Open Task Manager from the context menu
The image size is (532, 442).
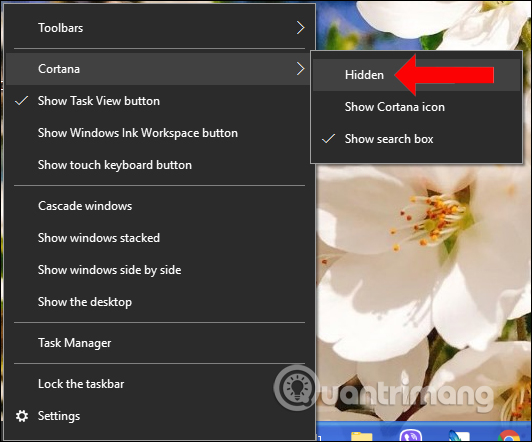tap(159, 343)
